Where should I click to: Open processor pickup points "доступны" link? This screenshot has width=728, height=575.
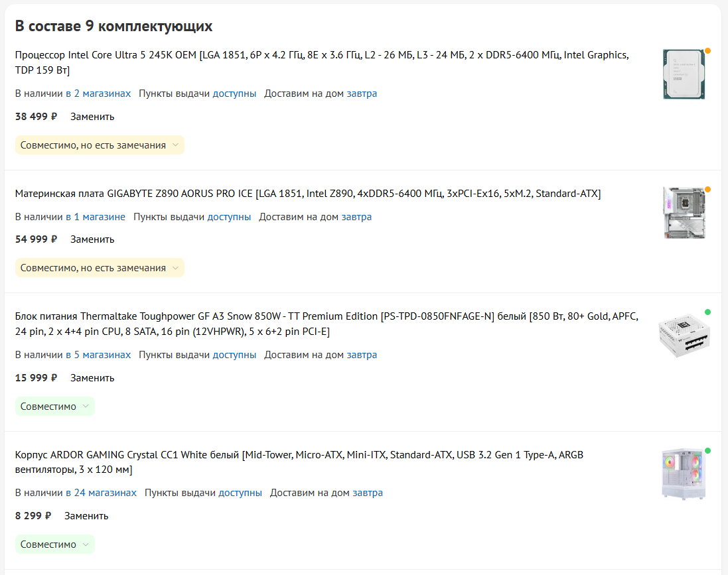click(x=234, y=94)
